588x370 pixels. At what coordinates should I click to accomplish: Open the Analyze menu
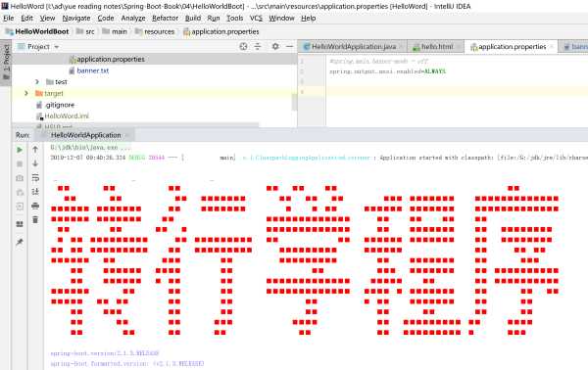coord(132,18)
